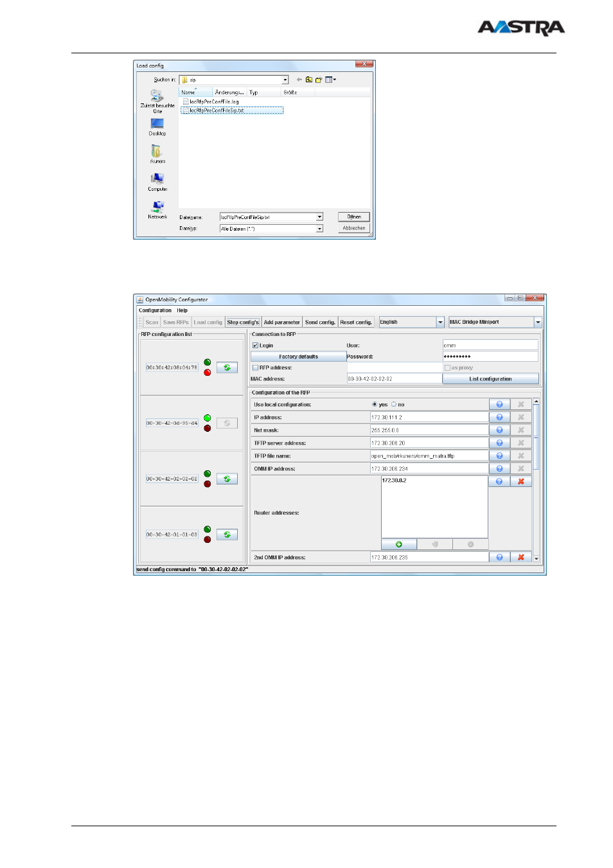The image size is (613, 868).
Task: Click the MAC address input field
Action: click(x=395, y=379)
